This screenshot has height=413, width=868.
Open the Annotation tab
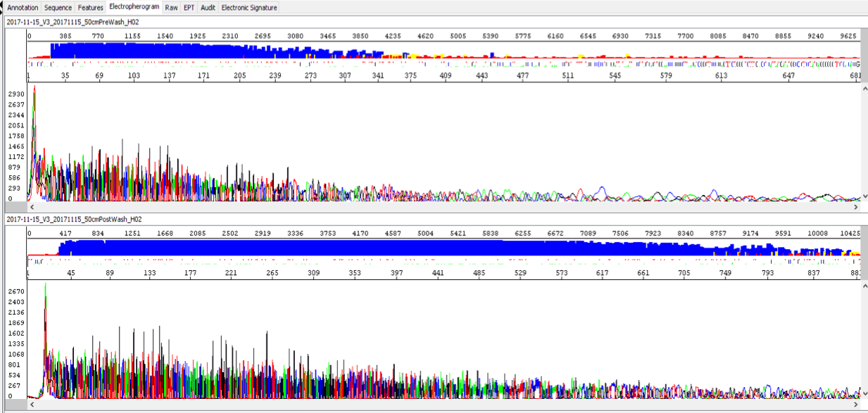tap(23, 8)
